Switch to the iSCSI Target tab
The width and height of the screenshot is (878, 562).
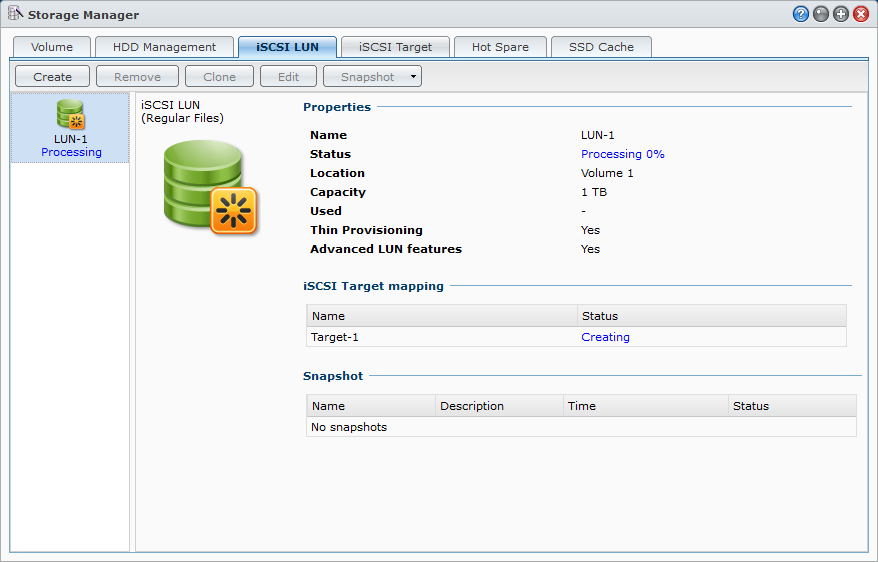pyautogui.click(x=395, y=47)
